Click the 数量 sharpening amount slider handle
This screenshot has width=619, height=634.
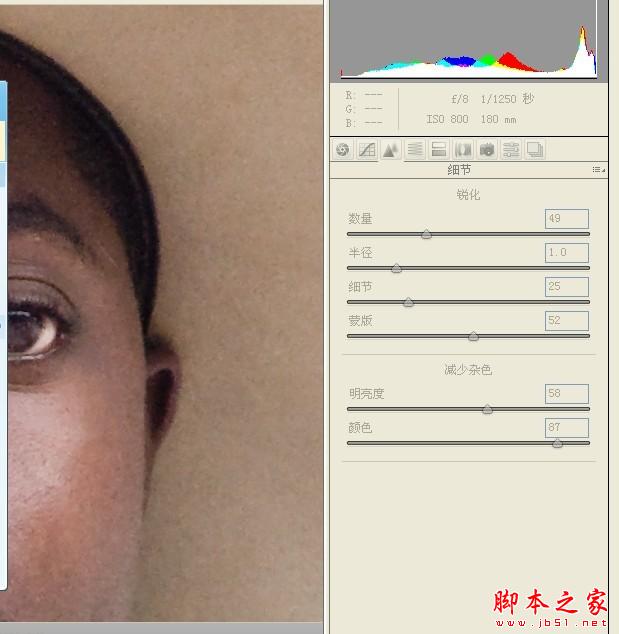pos(426,234)
